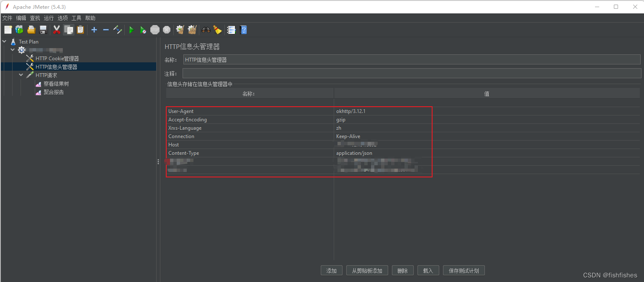Open the 文件 menu

(x=8, y=18)
